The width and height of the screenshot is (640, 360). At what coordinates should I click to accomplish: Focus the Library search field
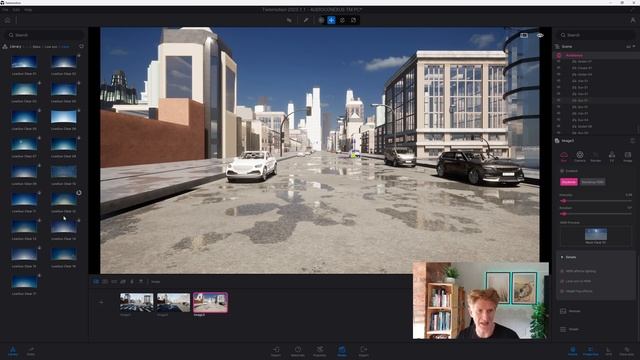point(44,35)
